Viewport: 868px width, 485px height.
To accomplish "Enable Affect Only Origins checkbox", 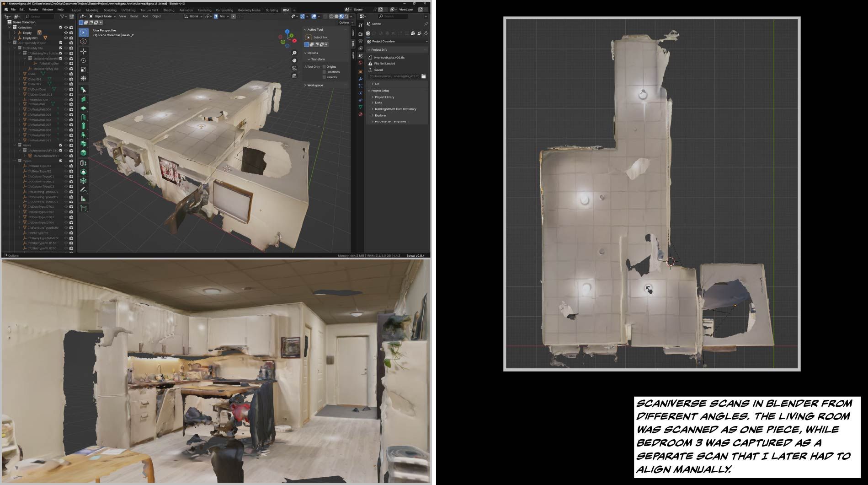I will (x=325, y=67).
